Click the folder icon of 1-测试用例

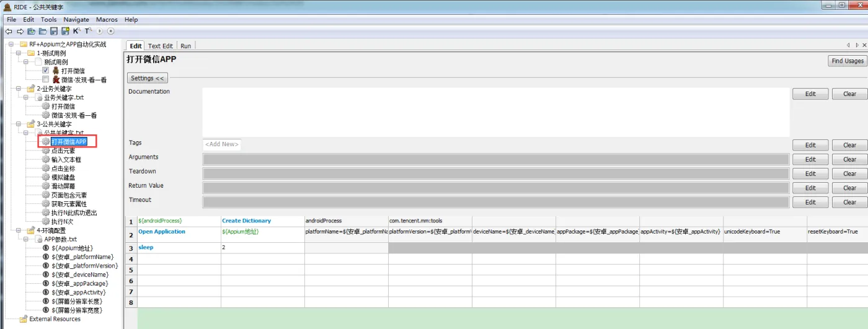pos(31,53)
